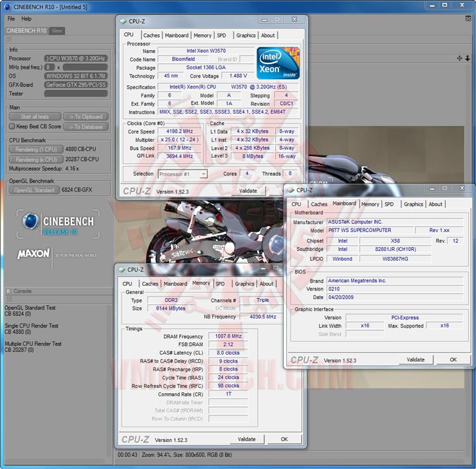476x469 pixels.
Task: Click OK in the Memory CPU-Z window
Action: 284,439
